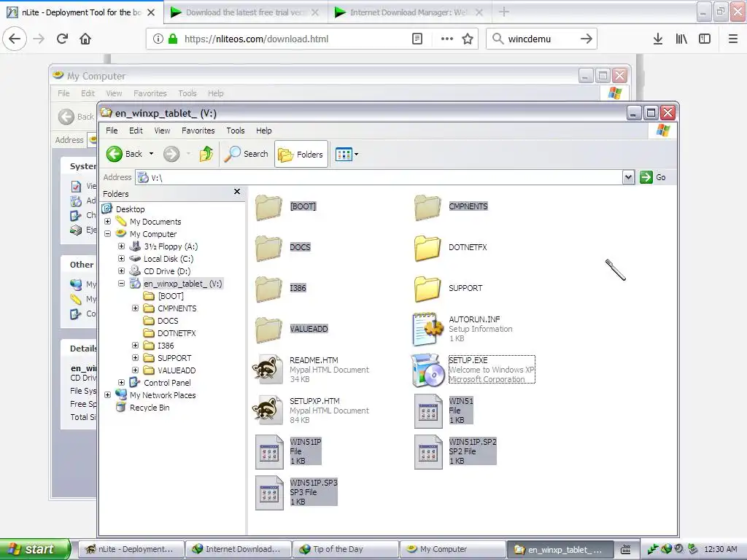Screen dimensions: 747x560
Task: Switch to Internet Download taskbar button
Action: click(239, 549)
